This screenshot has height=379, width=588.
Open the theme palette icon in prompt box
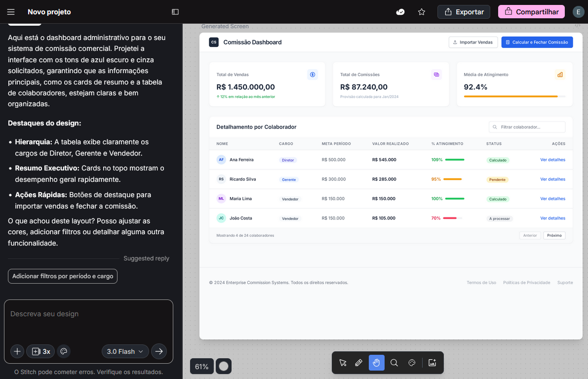coord(64,351)
